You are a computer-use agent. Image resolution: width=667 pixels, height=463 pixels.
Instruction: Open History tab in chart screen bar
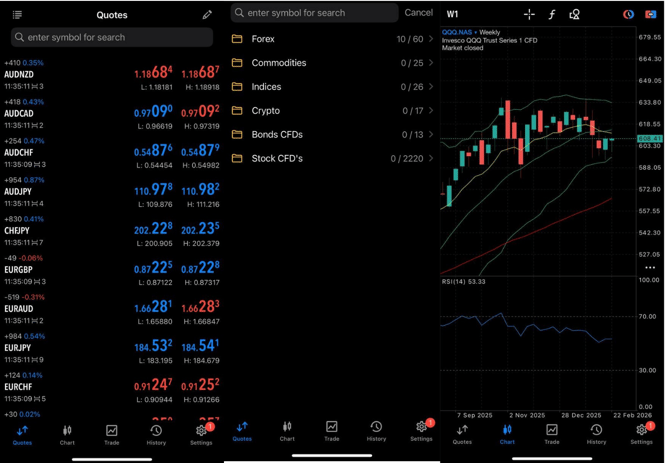(x=596, y=434)
